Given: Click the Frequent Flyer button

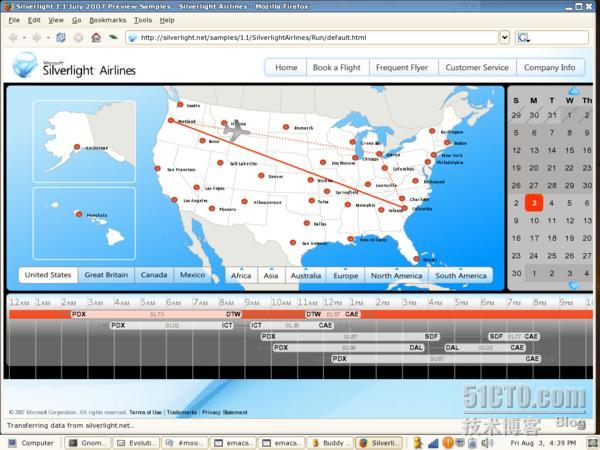Looking at the screenshot, I should (x=402, y=68).
